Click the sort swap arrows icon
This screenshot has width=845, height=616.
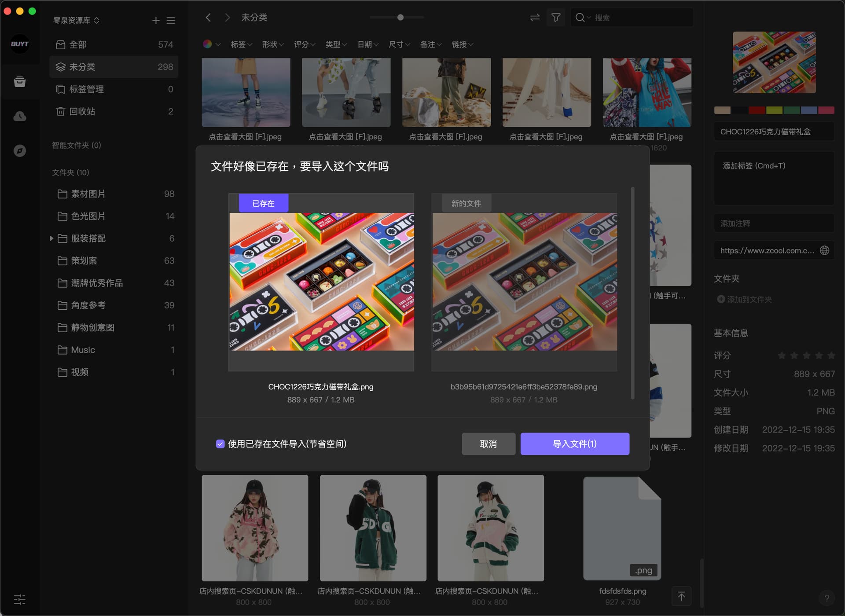pos(535,18)
